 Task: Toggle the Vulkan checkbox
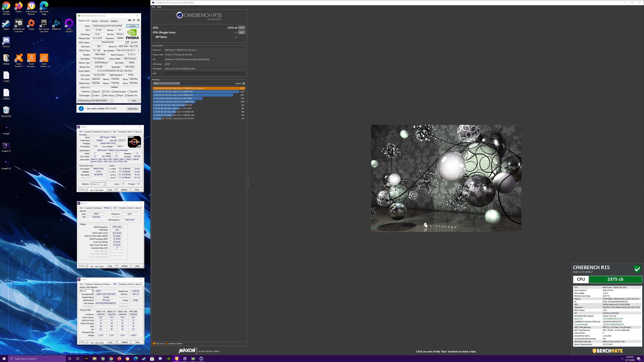92,95
